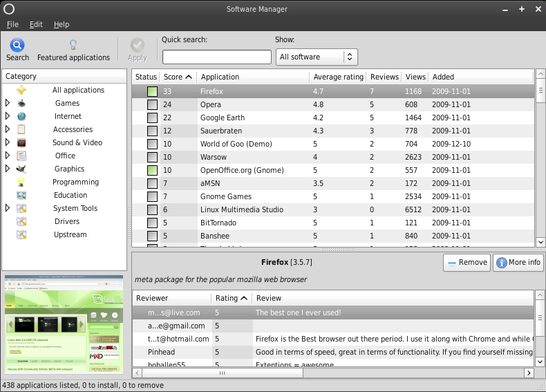
Task: Open the Edit menu
Action: [x=36, y=24]
